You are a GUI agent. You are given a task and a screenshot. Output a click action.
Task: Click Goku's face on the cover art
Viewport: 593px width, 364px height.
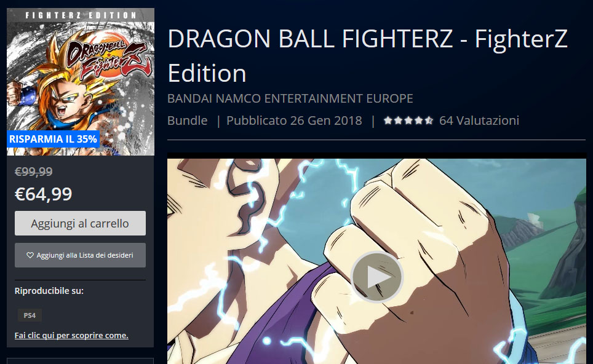point(63,102)
